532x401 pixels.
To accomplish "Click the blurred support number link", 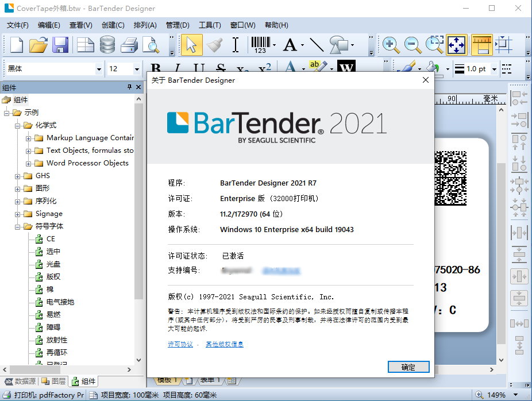I will [x=281, y=271].
